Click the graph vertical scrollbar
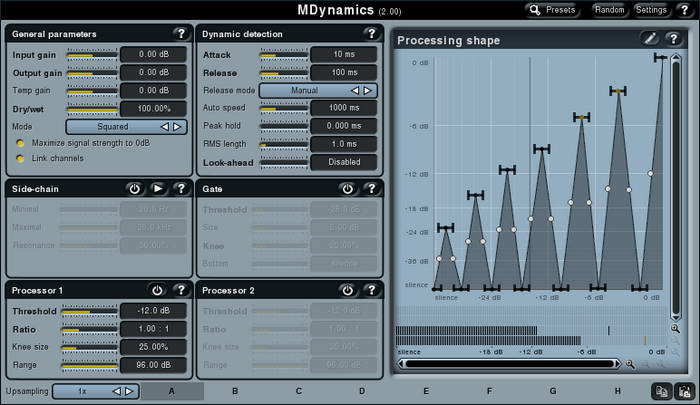Screen dimensions: 700x405 pos(676,187)
